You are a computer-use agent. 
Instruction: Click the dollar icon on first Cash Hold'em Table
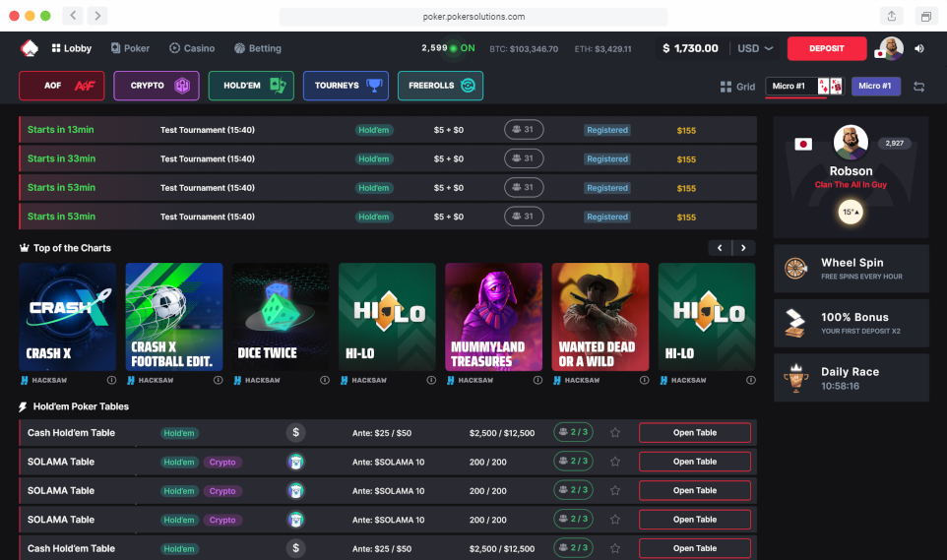pos(295,432)
